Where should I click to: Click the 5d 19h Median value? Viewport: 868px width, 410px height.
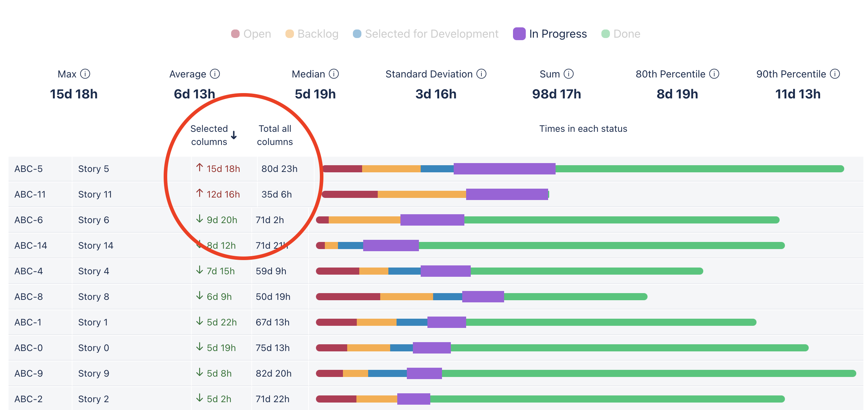(x=315, y=94)
